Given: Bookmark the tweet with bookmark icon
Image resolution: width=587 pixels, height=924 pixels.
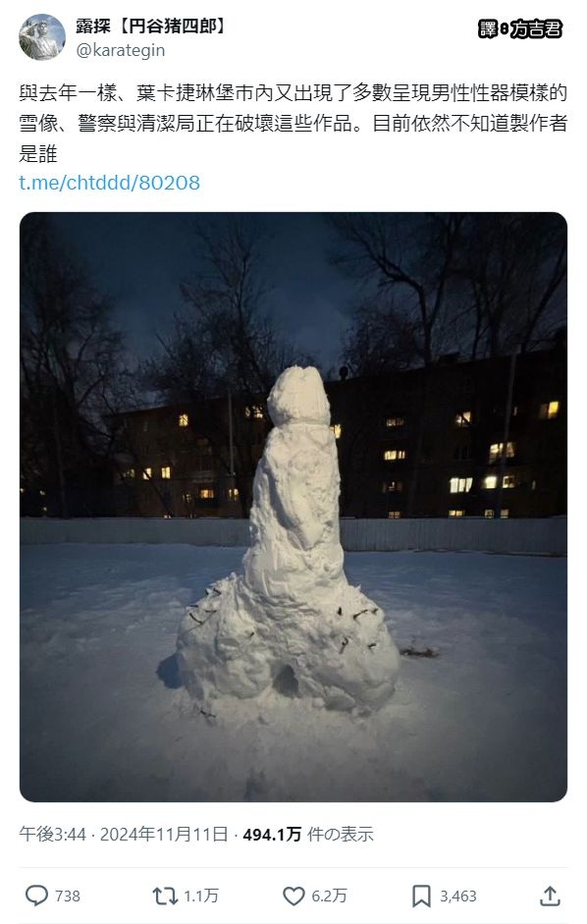Looking at the screenshot, I should (421, 897).
